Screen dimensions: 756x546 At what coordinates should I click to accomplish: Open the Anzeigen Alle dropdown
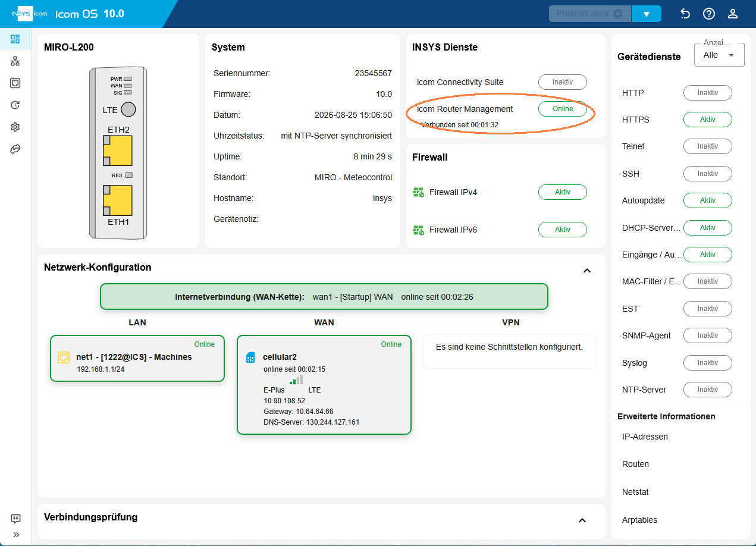pos(719,55)
